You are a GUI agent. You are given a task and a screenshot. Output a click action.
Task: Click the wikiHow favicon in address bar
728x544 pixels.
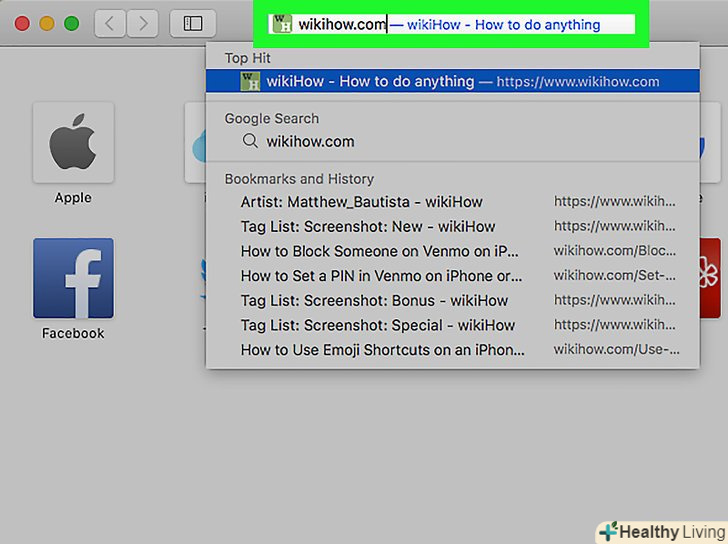coord(282,24)
